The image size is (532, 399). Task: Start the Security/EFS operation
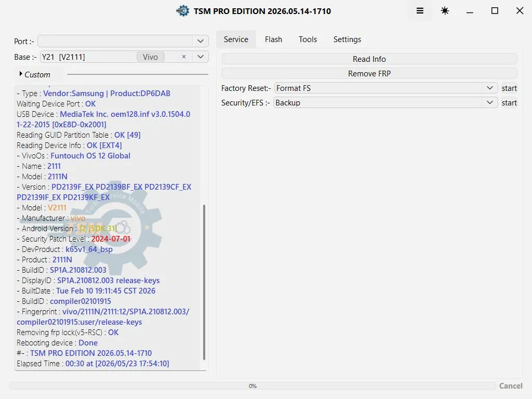pyautogui.click(x=509, y=103)
